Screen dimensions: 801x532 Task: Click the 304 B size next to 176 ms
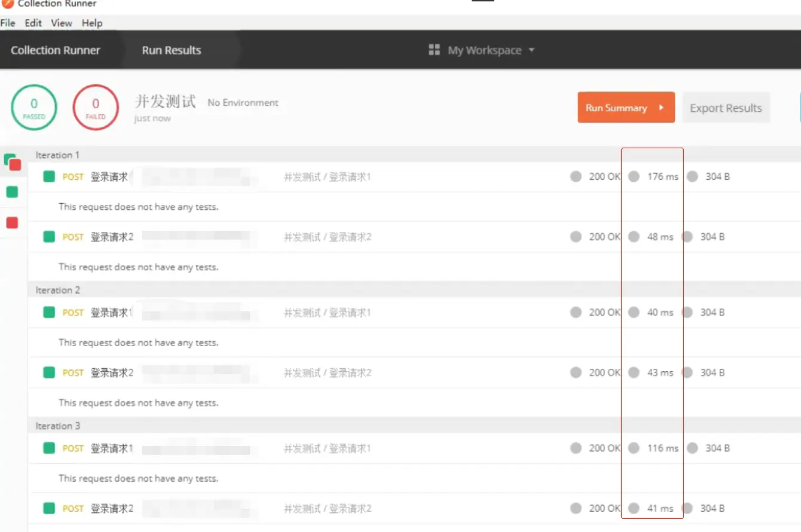(717, 177)
